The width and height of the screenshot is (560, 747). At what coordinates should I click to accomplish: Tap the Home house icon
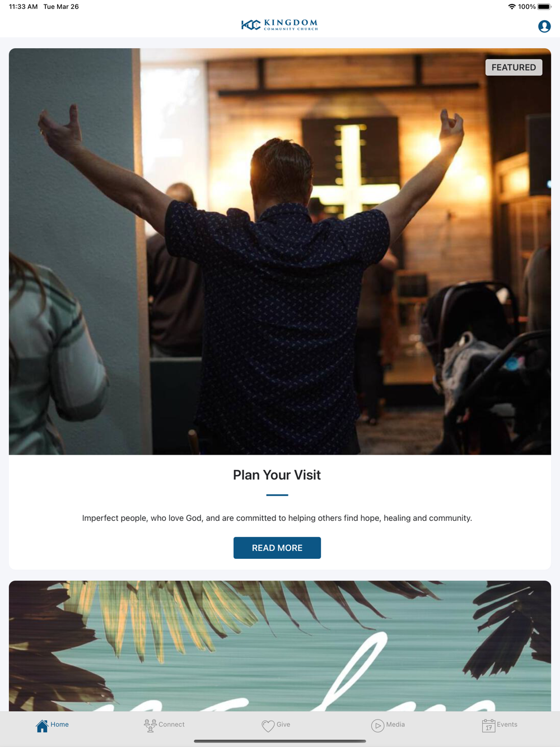pyautogui.click(x=42, y=726)
